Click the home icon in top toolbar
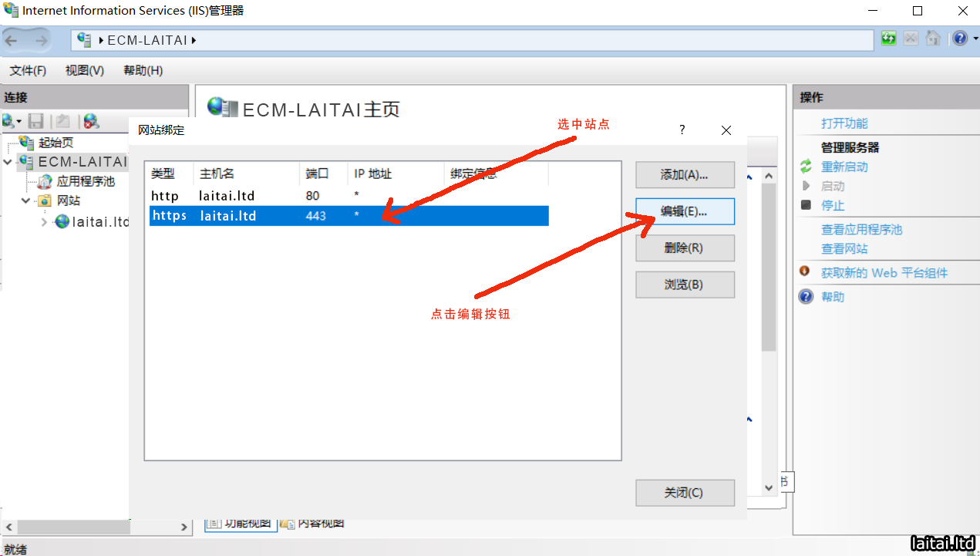The image size is (980, 556). click(x=933, y=38)
